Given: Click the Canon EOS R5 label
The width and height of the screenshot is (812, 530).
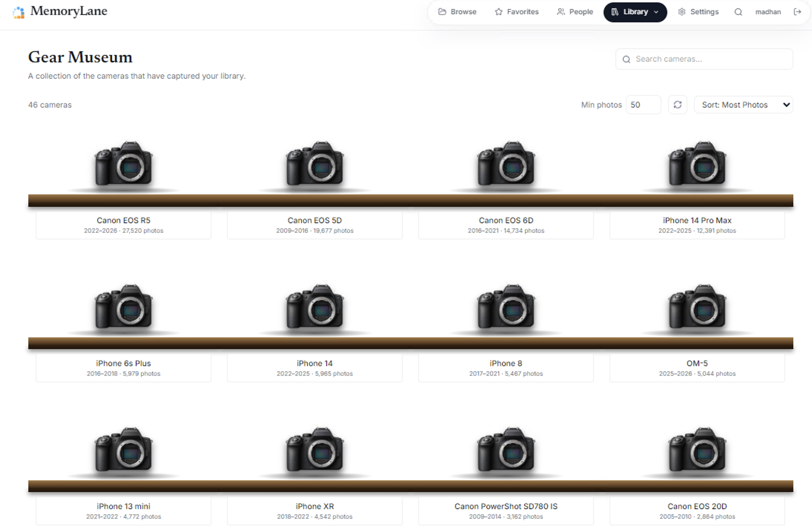Looking at the screenshot, I should point(123,220).
